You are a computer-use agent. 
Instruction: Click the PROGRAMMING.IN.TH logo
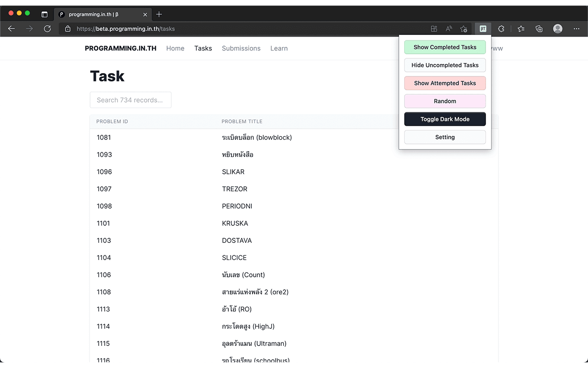point(121,48)
